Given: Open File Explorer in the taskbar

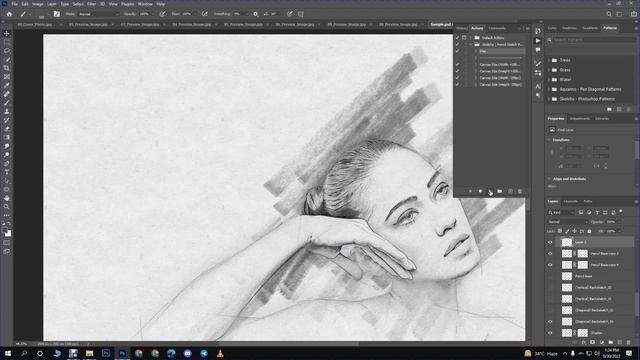Looking at the screenshot, I should [89, 353].
